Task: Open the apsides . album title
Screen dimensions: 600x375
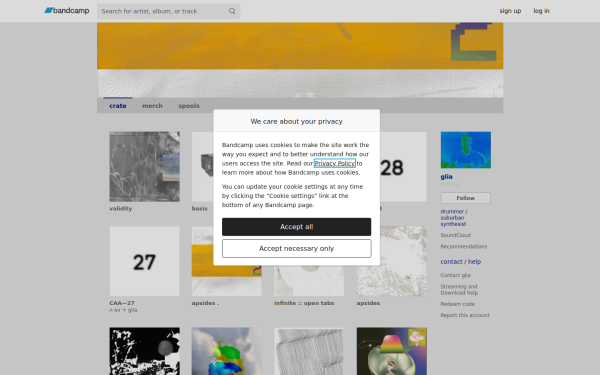Action: [x=205, y=303]
